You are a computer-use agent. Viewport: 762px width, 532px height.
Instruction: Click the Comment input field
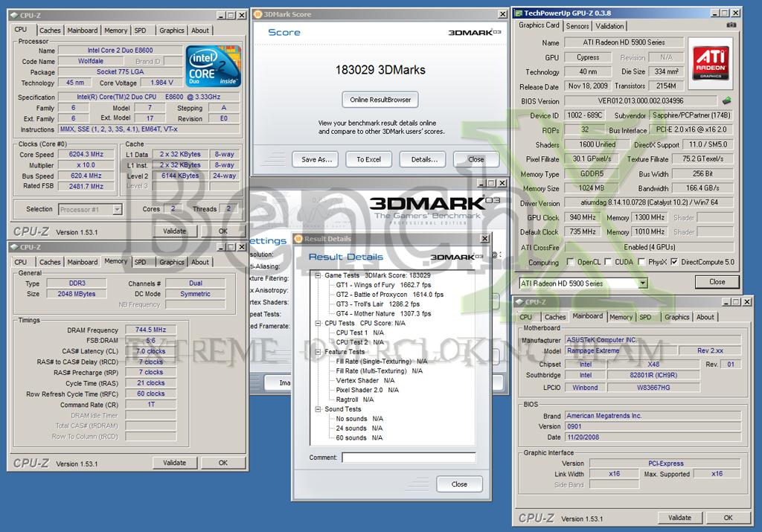[409, 457]
